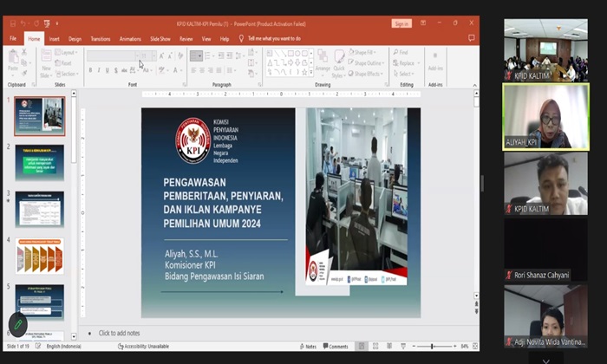
Task: Click the Replace button in Editing group
Action: pos(405,62)
